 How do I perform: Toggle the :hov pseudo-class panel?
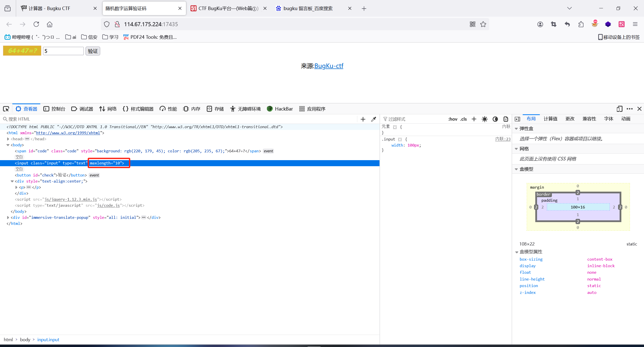point(453,119)
